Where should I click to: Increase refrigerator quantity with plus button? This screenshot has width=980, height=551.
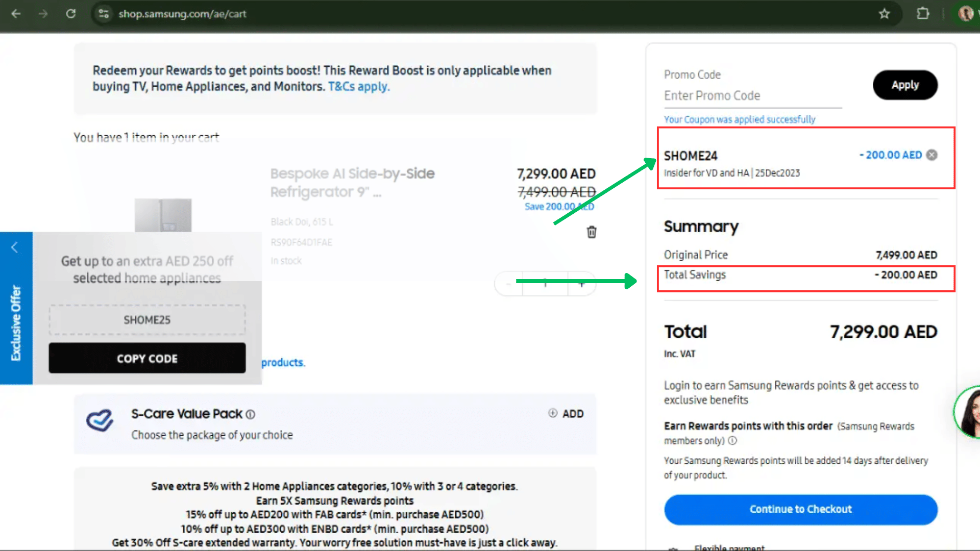(x=581, y=284)
